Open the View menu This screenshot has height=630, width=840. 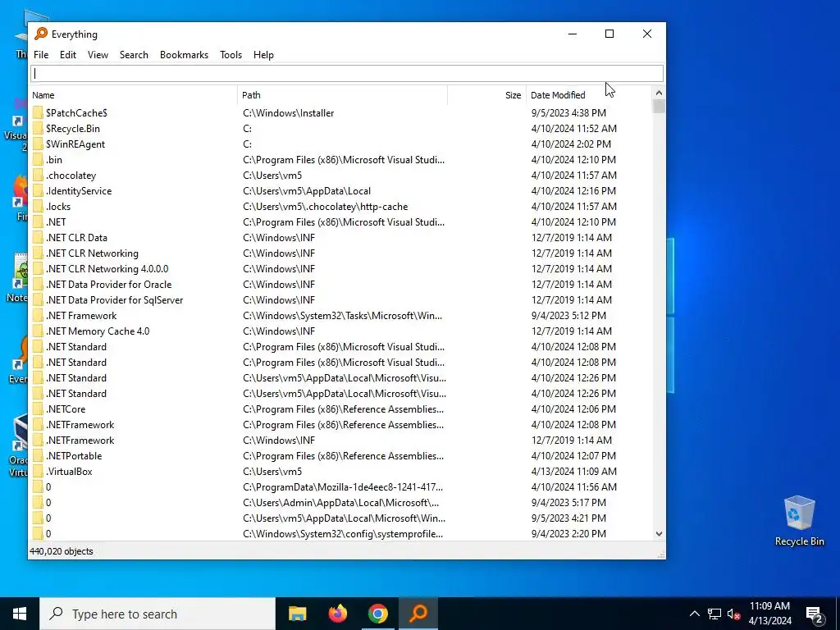[98, 55]
